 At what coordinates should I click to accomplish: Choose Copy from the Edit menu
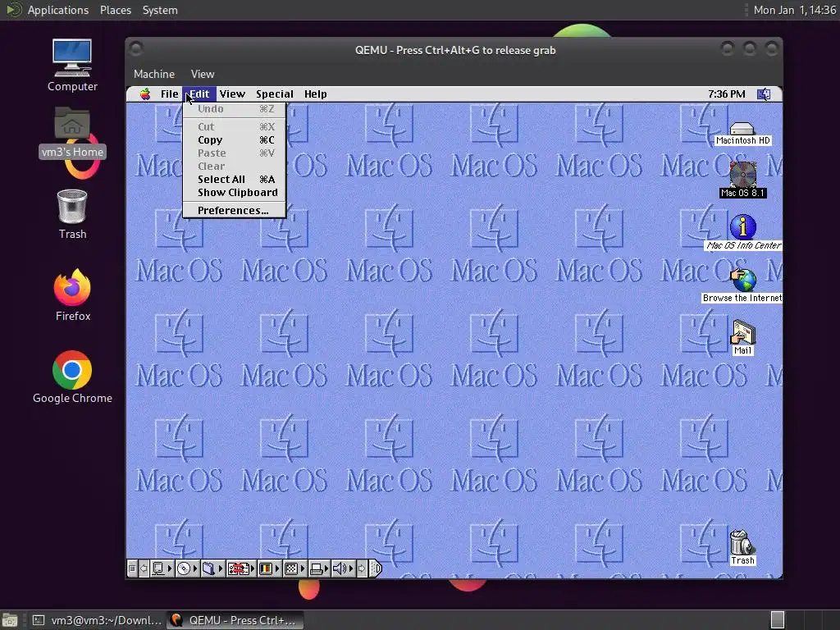click(x=234, y=139)
